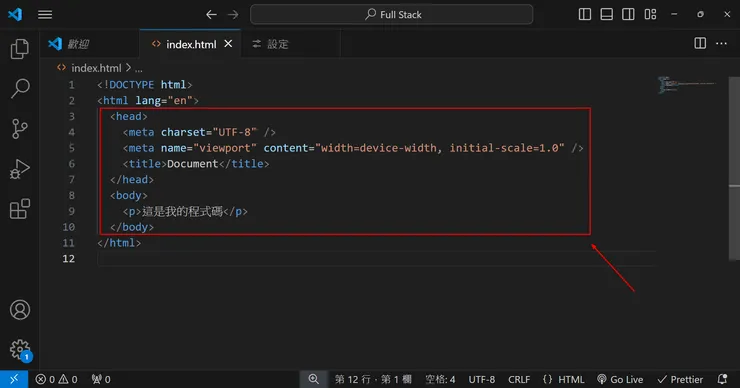Click the vertical editor scrollbar
Image resolution: width=740 pixels, height=388 pixels.
point(734,168)
